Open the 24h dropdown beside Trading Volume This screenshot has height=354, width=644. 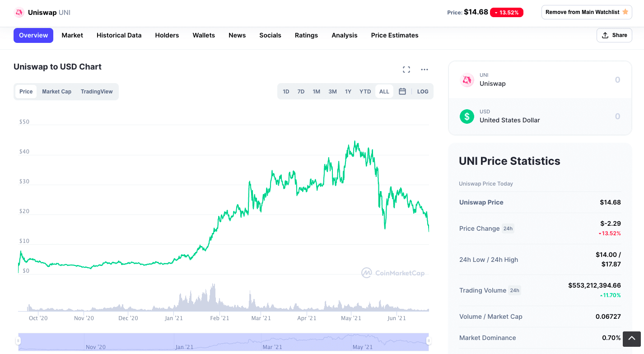[514, 290]
